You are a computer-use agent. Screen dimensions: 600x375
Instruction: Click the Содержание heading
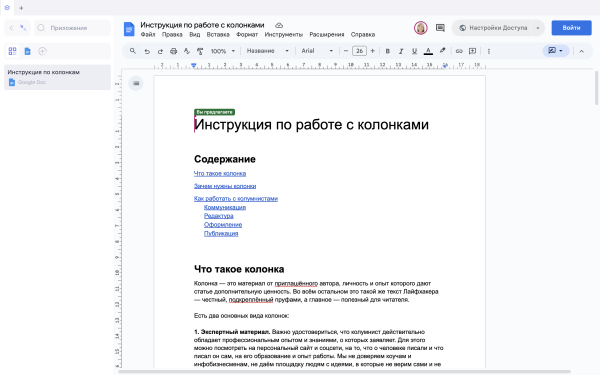225,159
